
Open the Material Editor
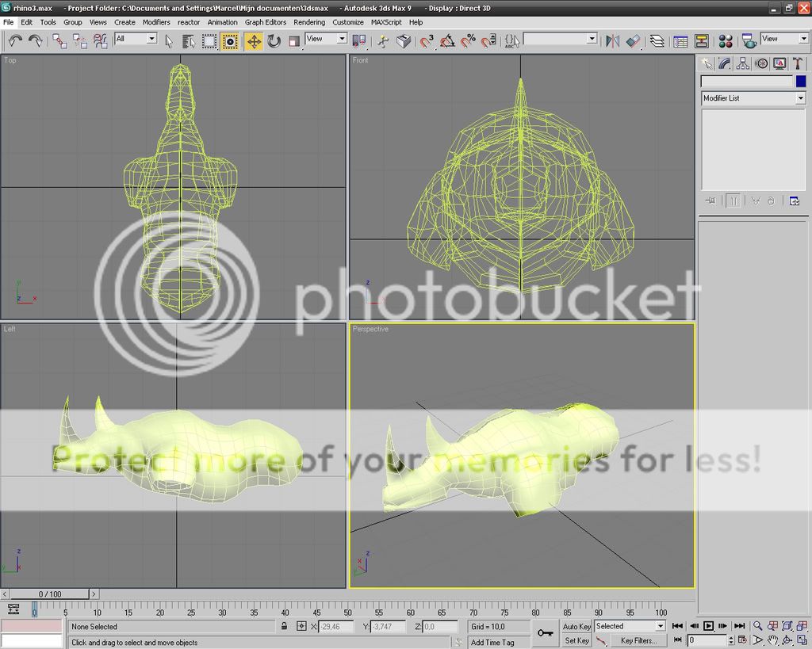click(725, 40)
